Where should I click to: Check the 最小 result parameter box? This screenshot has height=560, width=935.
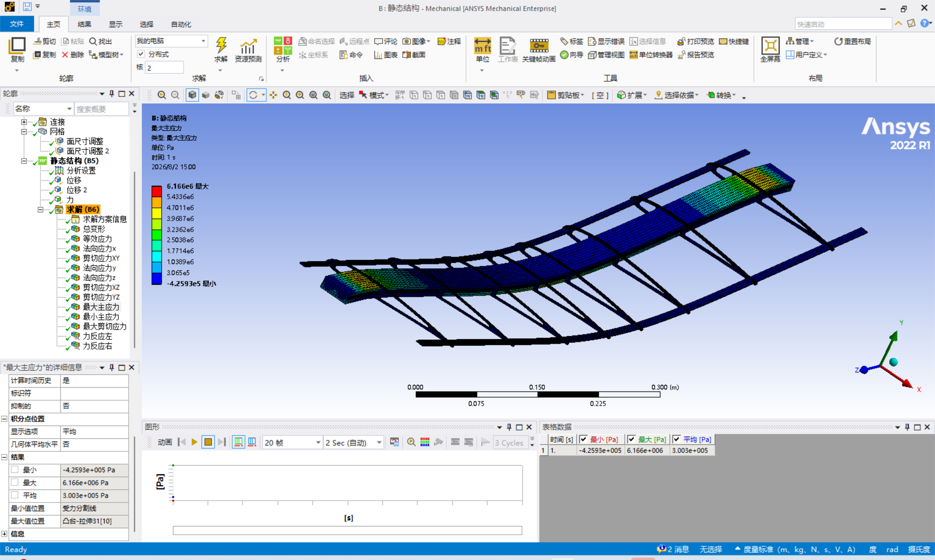click(x=15, y=469)
